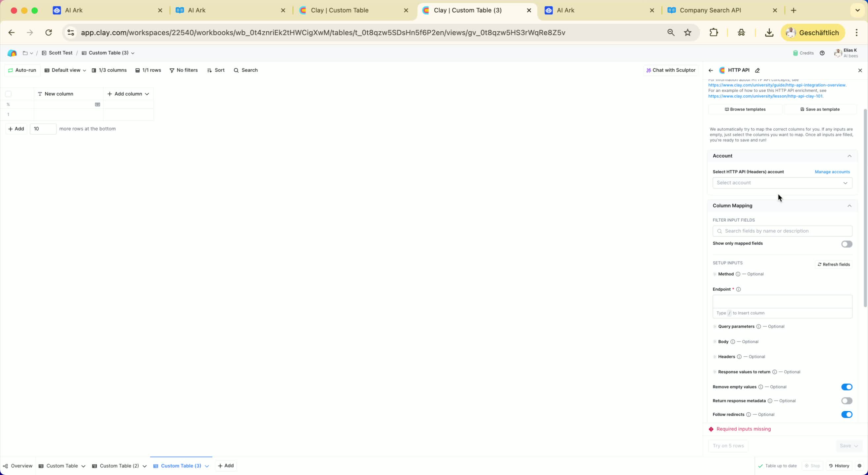
Task: Click the Endpoint input field
Action: tap(782, 302)
